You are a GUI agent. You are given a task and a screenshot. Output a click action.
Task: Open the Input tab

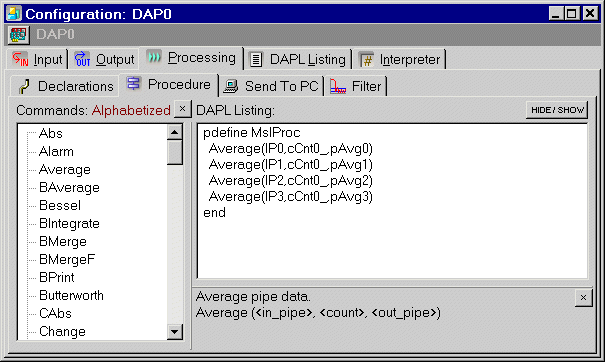pos(37,59)
